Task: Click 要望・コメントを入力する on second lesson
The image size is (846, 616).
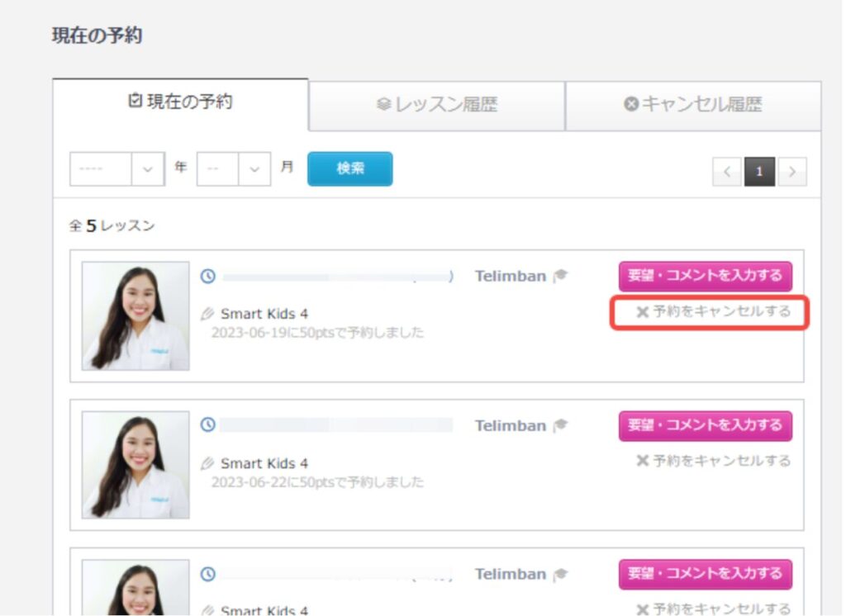Action: [x=705, y=425]
